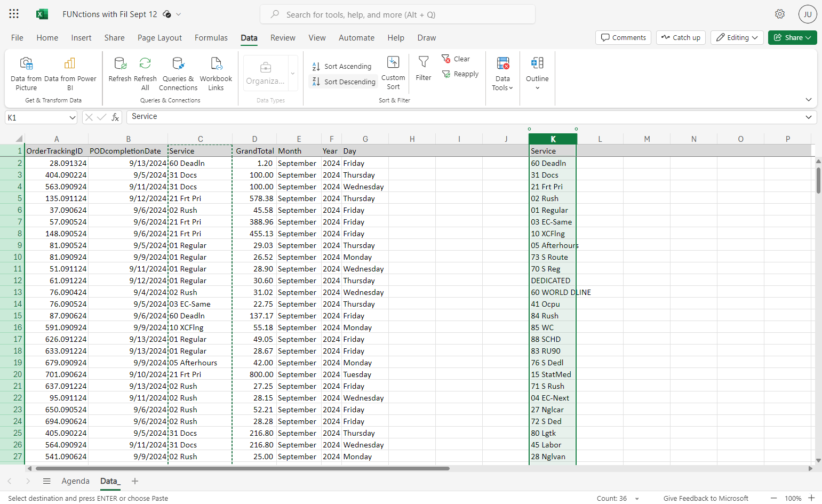Open the Editing mode dropdown

[737, 37]
